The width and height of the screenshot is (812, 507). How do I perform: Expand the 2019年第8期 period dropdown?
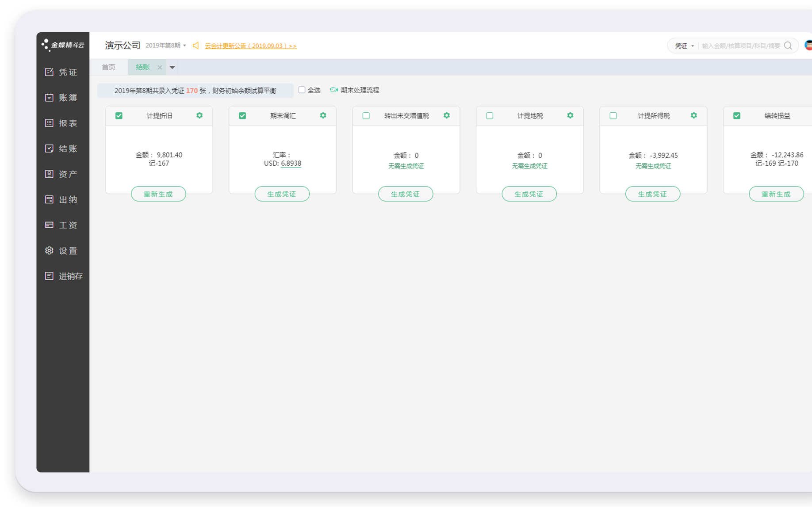click(166, 46)
